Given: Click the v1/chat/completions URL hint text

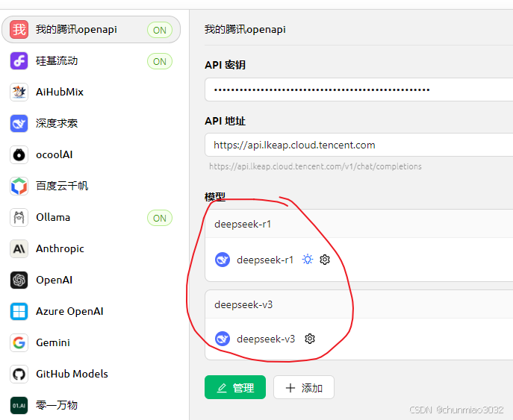Looking at the screenshot, I should point(315,166).
